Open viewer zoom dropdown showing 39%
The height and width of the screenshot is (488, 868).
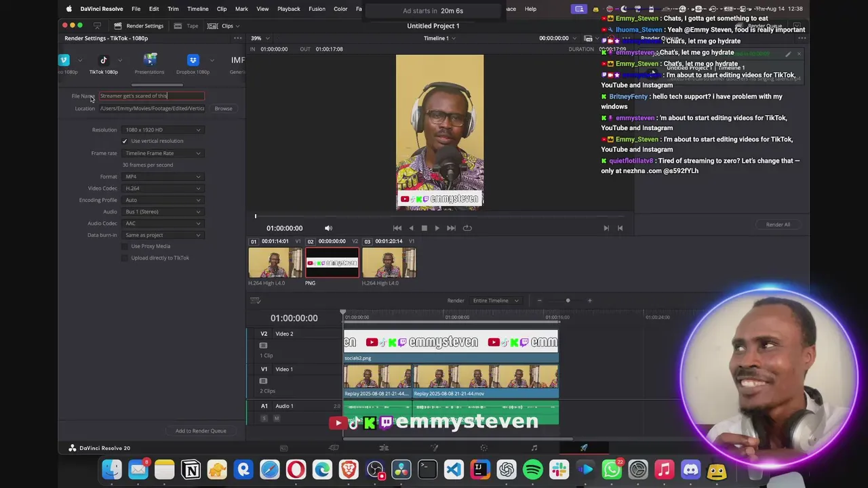pyautogui.click(x=259, y=39)
